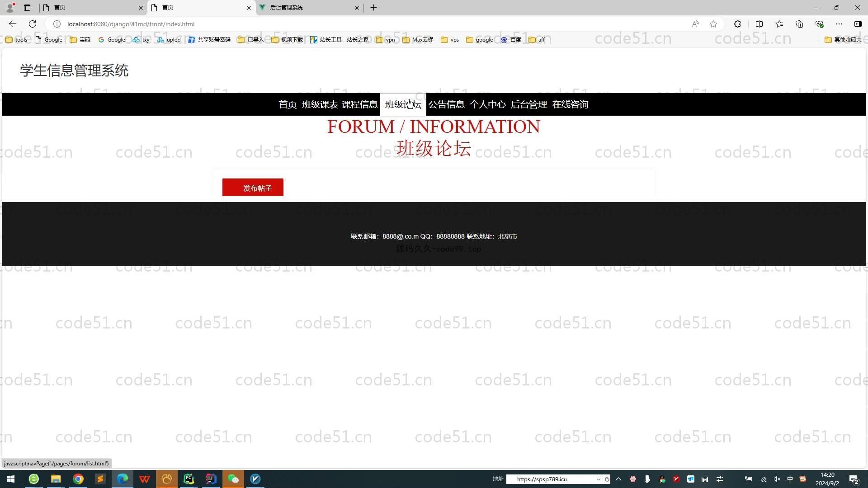The width and height of the screenshot is (868, 488).
Task: Open the 视频下载 bookmark folder
Action: coord(287,40)
